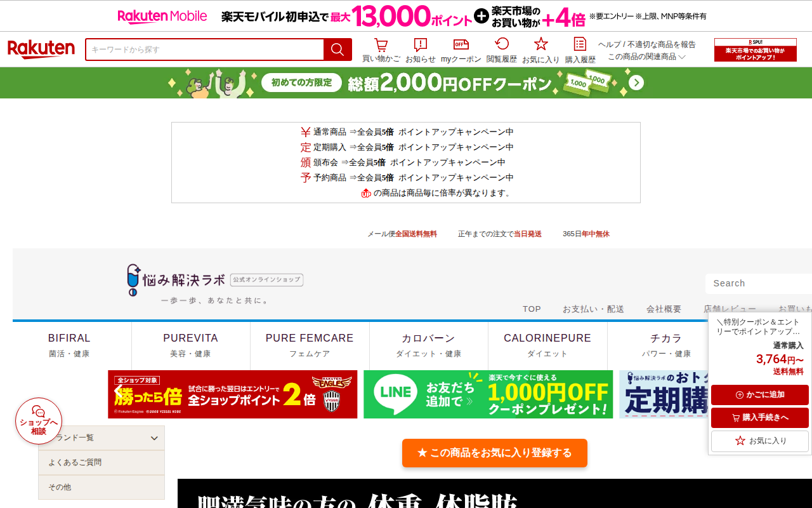
Task: Focus the keyword search field
Action: click(205, 50)
